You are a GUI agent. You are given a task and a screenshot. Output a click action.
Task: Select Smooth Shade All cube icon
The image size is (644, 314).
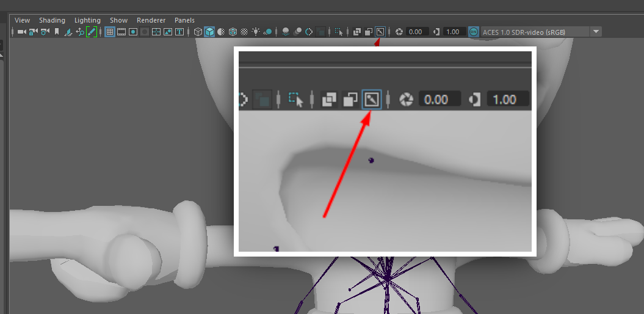[x=209, y=32]
